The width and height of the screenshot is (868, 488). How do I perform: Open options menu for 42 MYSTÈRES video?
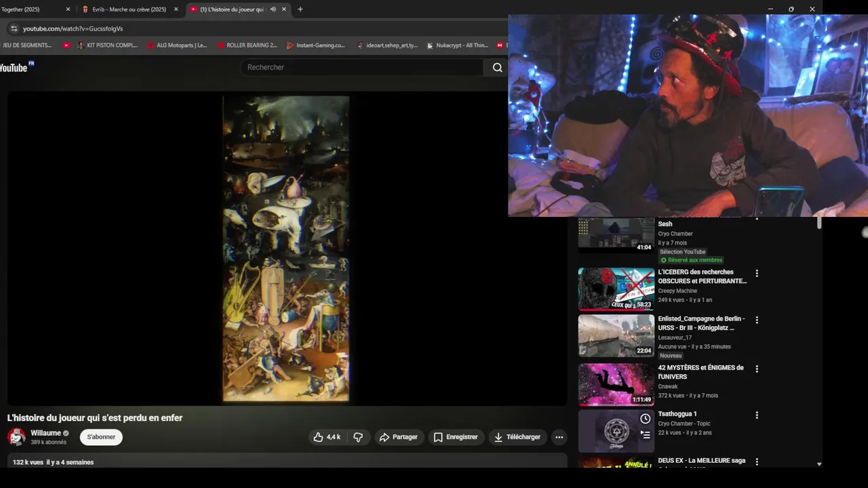pyautogui.click(x=757, y=369)
